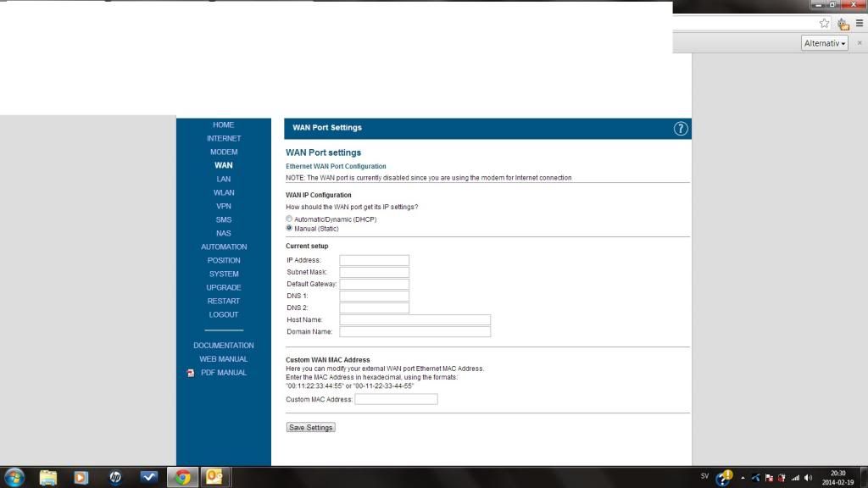The image size is (868, 488).
Task: Open the PDF MANUAL link
Action: (x=223, y=373)
